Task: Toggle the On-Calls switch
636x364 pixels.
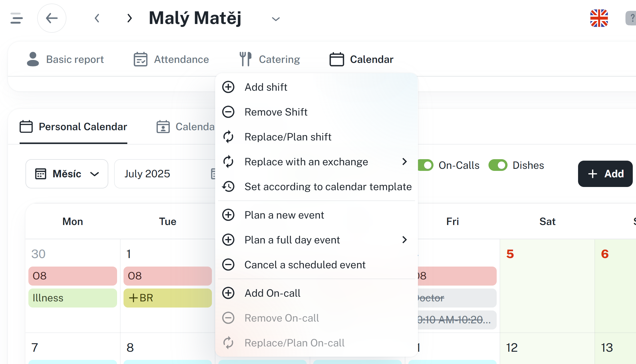Action: 425,165
